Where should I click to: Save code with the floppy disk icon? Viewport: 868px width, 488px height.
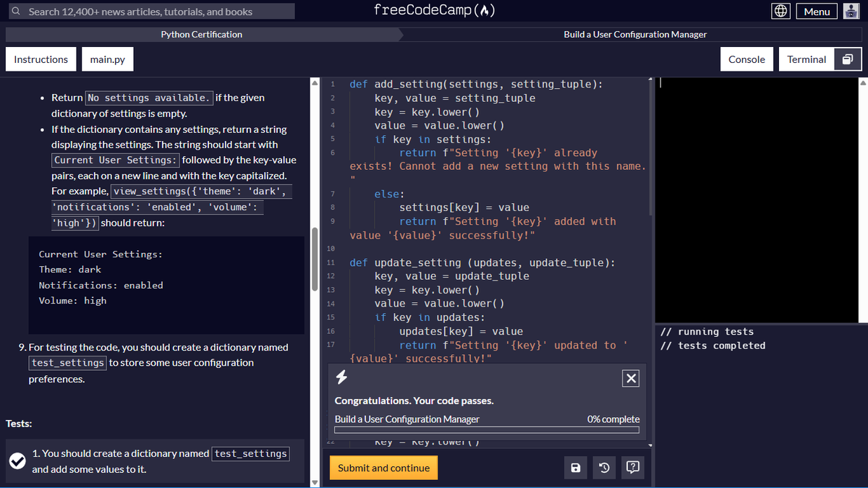(x=576, y=468)
